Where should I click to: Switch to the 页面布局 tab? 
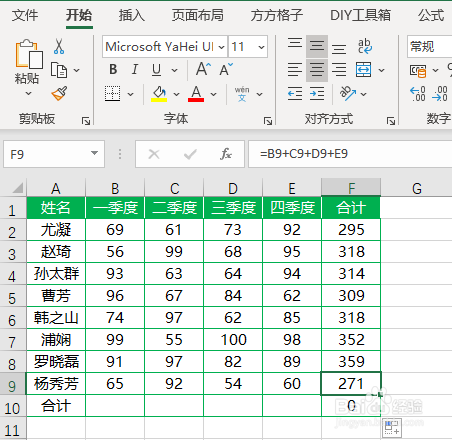coord(198,15)
